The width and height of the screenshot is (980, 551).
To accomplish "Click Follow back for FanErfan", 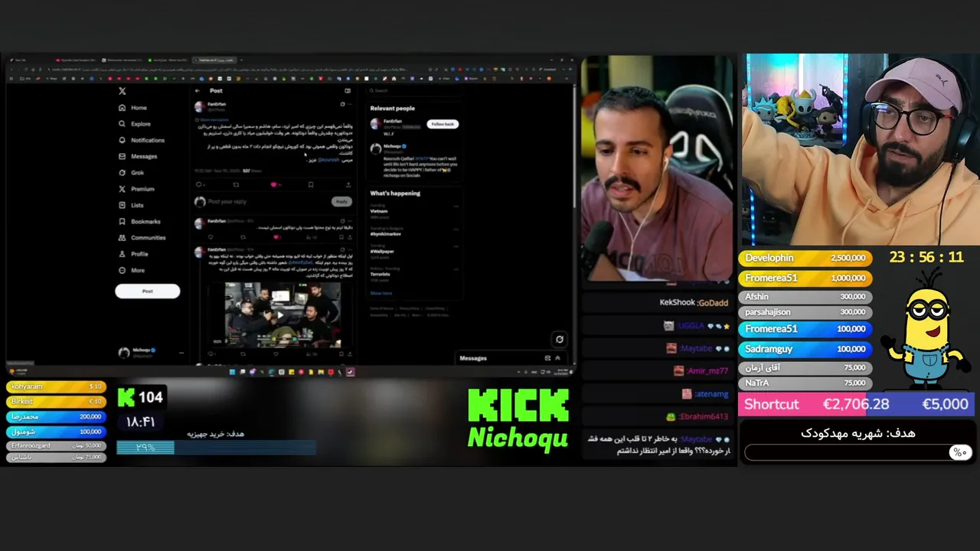I will (x=443, y=124).
